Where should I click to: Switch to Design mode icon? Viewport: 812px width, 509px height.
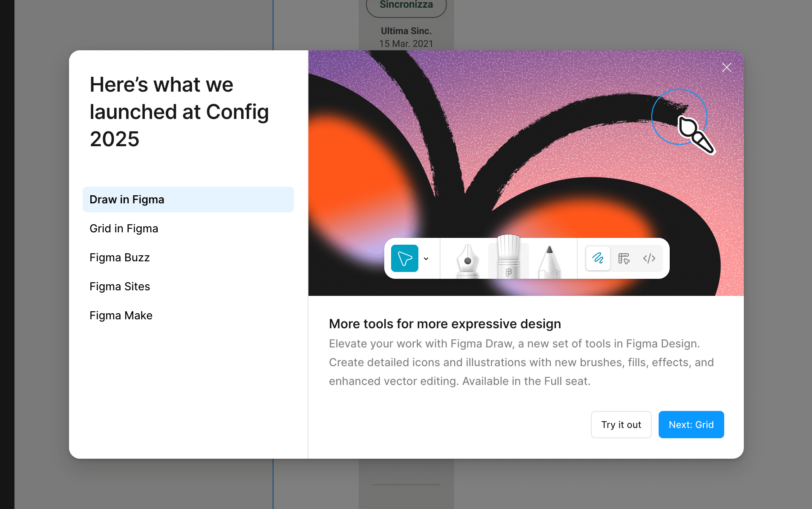click(624, 258)
